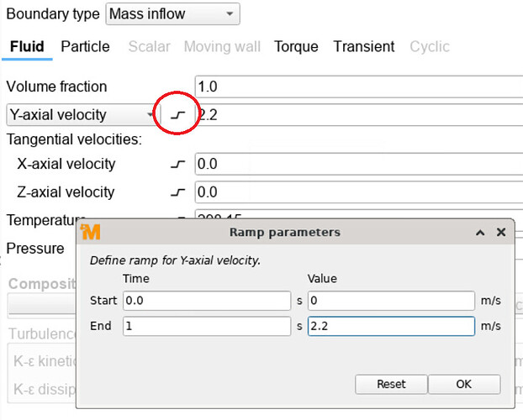The width and height of the screenshot is (523, 420).
Task: Click the 'Define ramp for Y-axial velocity.' text
Action: (175, 260)
